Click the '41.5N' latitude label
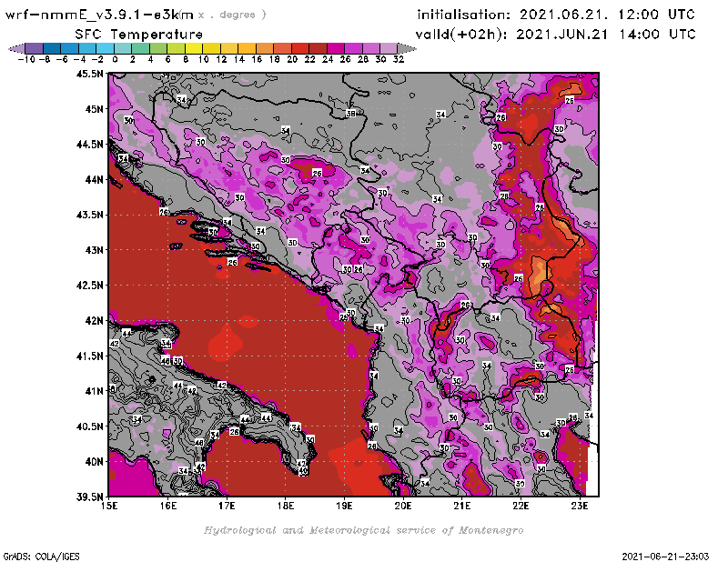This screenshot has height=562, width=728. (89, 356)
